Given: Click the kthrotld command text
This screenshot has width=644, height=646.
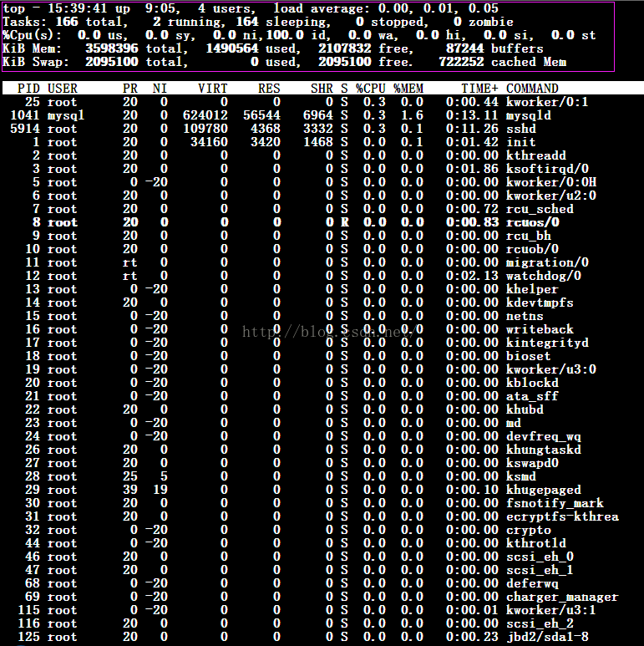Looking at the screenshot, I should click(536, 543).
